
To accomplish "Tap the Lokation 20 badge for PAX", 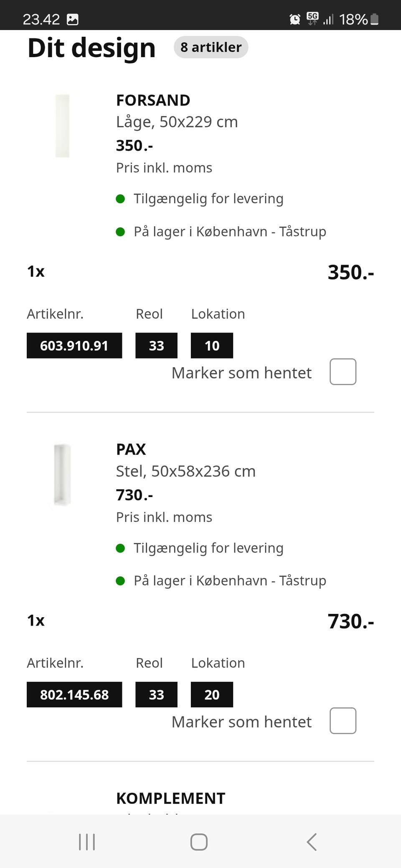I will click(212, 694).
